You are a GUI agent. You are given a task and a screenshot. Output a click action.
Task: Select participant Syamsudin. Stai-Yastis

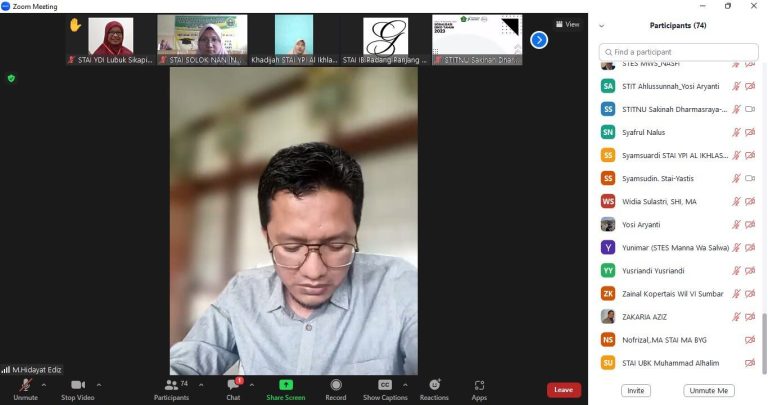point(678,178)
